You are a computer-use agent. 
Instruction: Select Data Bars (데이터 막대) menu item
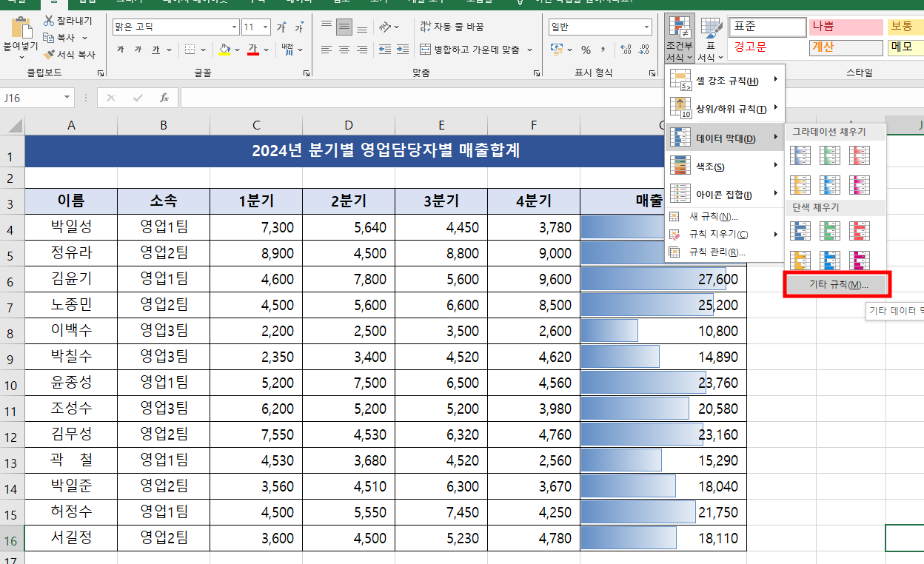[724, 138]
